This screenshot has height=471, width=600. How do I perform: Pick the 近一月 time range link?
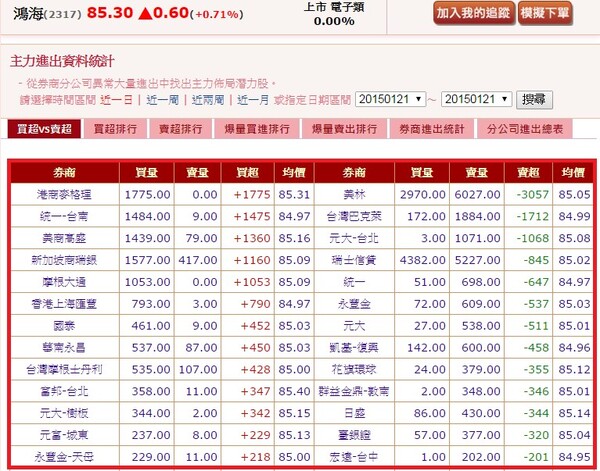[254, 100]
